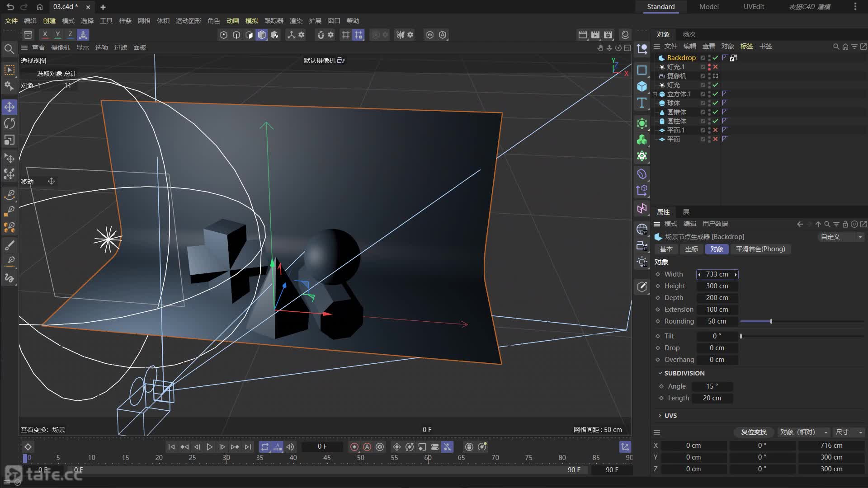Open the 运动图形 menu
The width and height of the screenshot is (868, 488).
point(189,21)
